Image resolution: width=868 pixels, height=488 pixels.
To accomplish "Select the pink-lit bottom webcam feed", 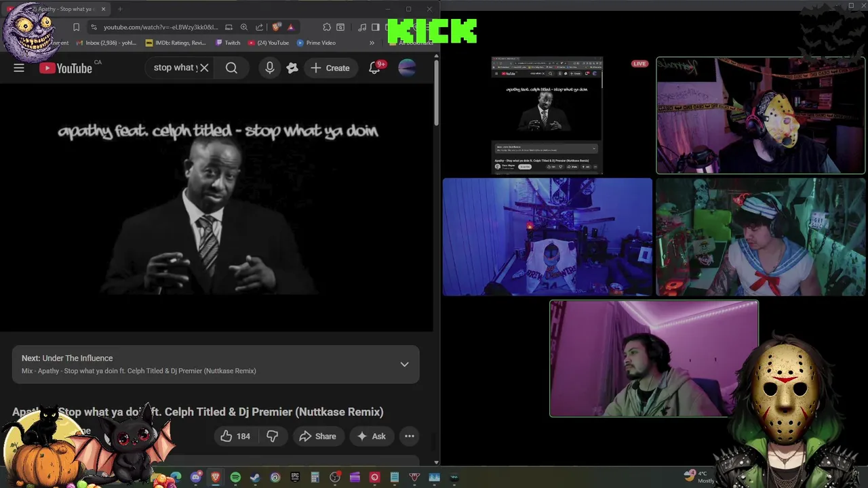I will point(654,359).
